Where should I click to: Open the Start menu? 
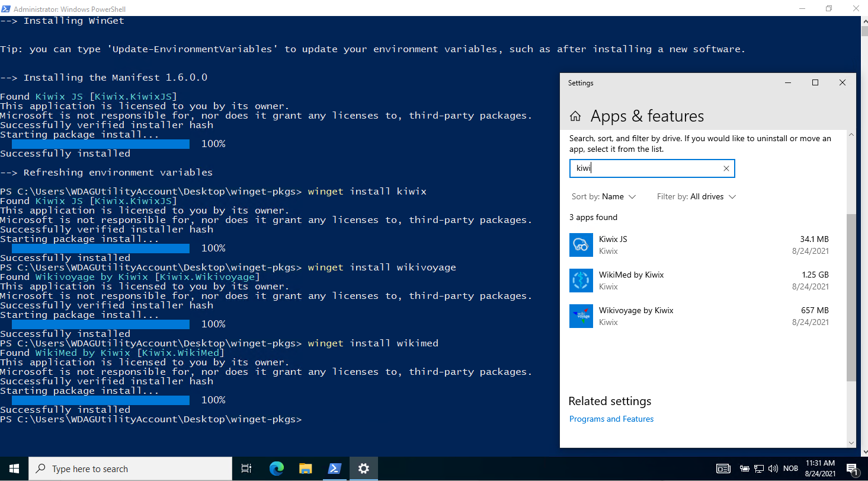point(14,469)
